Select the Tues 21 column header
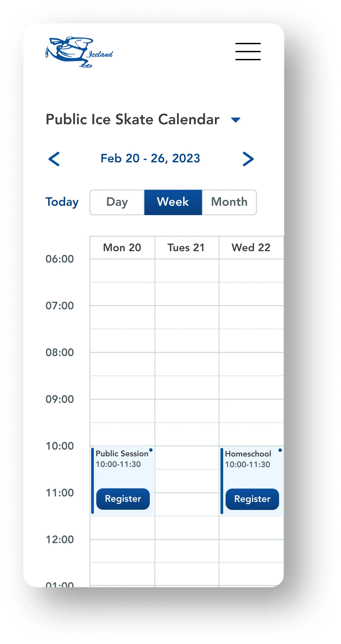 (x=186, y=248)
